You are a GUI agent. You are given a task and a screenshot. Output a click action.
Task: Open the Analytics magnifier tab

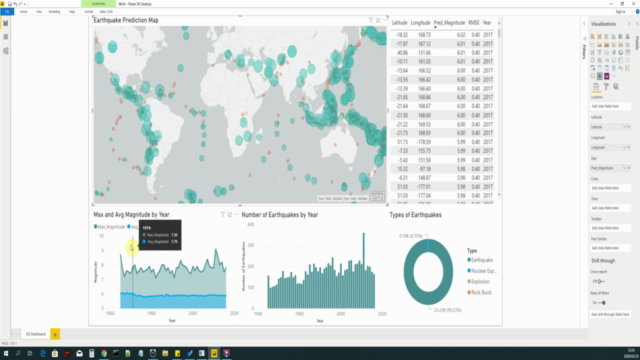[x=616, y=87]
